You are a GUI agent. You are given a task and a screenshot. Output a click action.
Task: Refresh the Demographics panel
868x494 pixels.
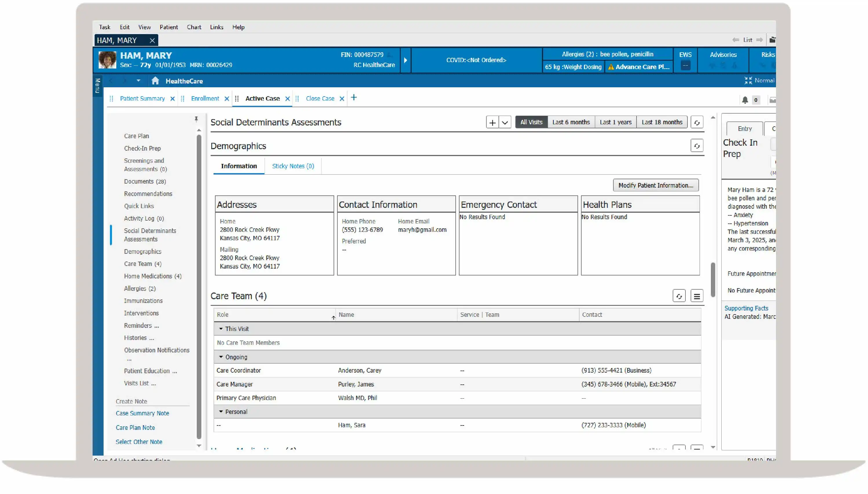tap(697, 146)
